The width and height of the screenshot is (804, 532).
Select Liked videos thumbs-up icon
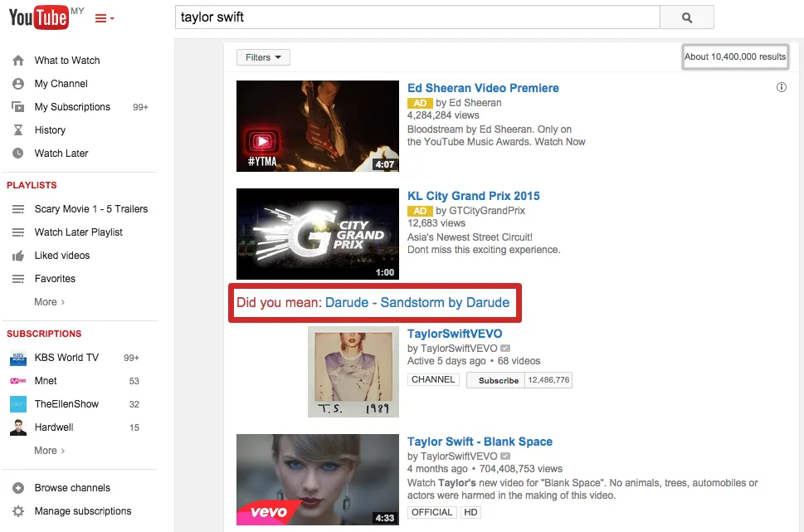point(18,255)
